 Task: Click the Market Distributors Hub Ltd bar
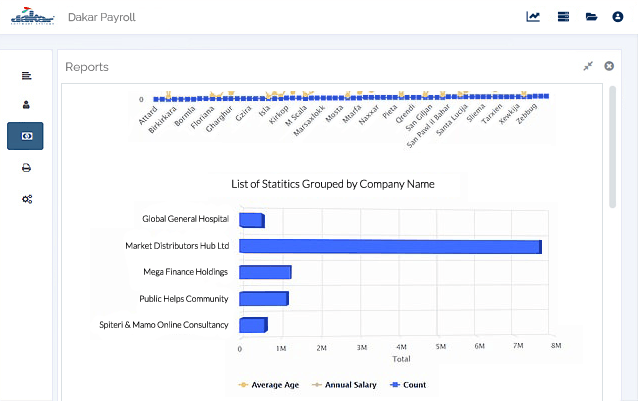click(x=390, y=246)
